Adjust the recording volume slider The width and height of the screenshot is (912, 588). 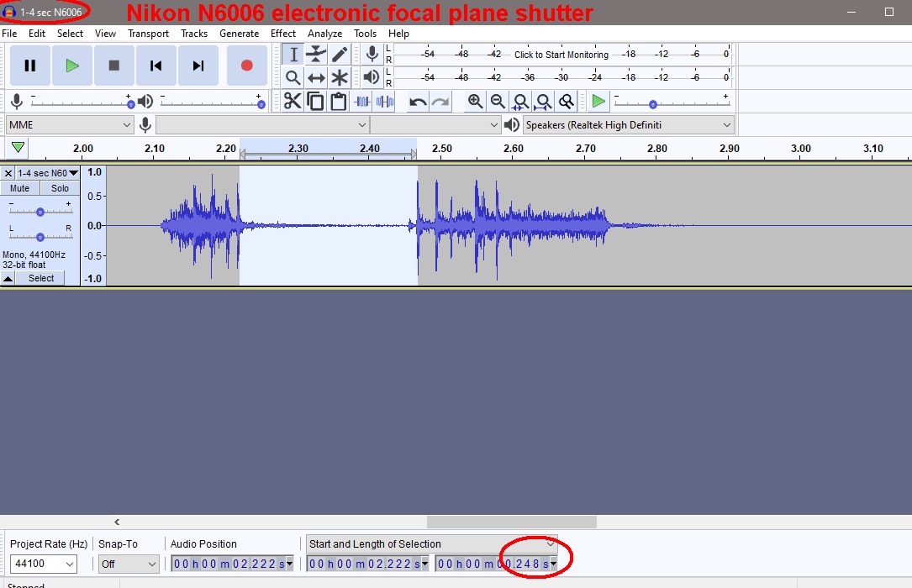[82, 103]
